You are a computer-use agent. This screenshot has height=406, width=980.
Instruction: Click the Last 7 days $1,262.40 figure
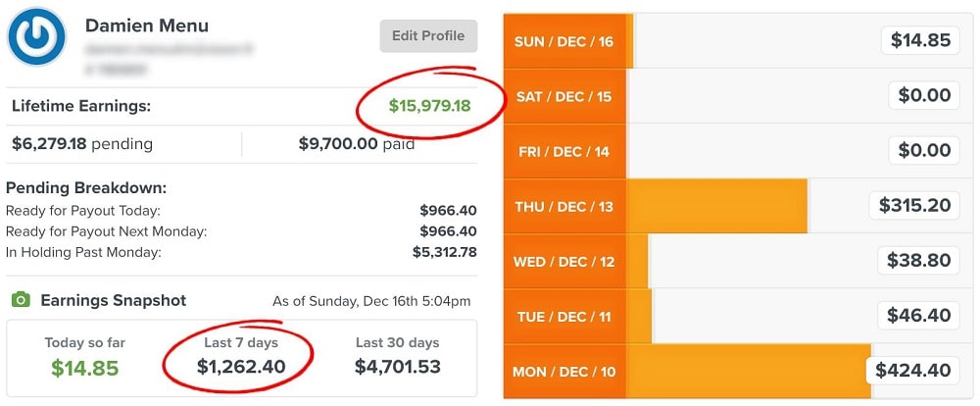tap(241, 366)
